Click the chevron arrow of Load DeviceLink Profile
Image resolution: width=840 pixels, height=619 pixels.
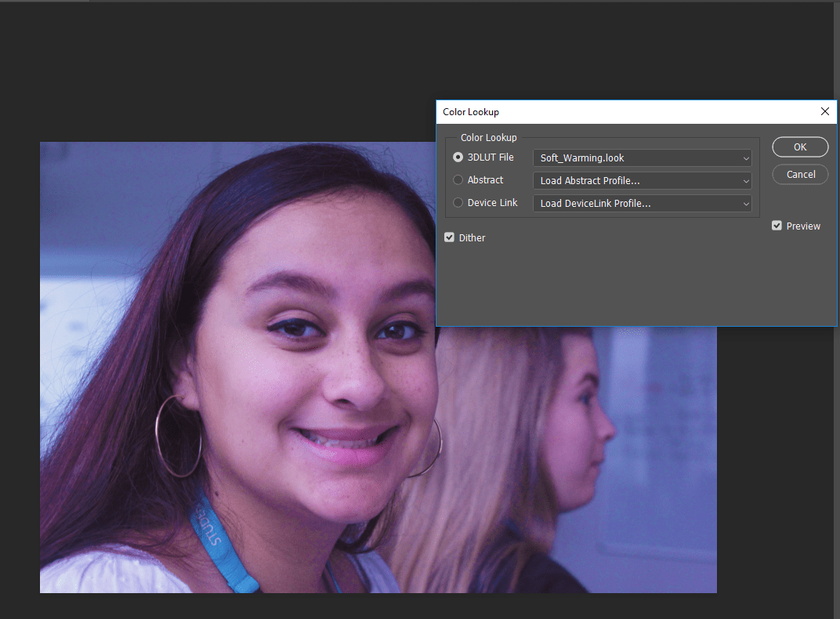pos(745,204)
